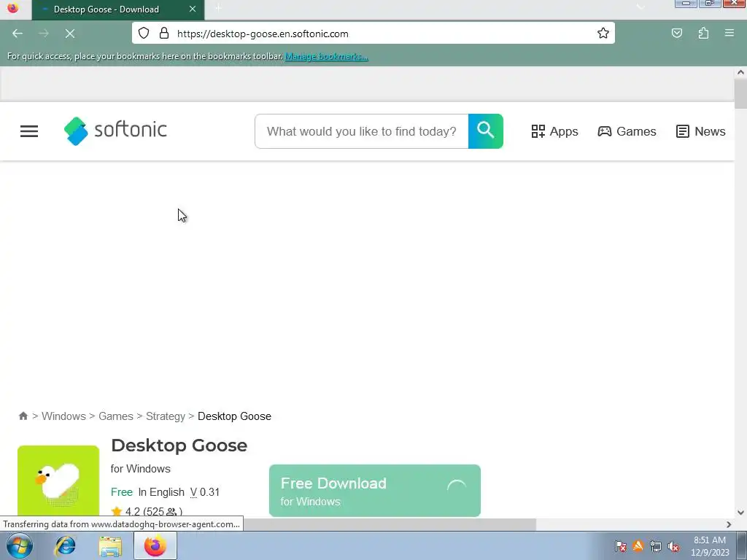Open the Manage bookmarks link
Image resolution: width=747 pixels, height=560 pixels.
326,56
